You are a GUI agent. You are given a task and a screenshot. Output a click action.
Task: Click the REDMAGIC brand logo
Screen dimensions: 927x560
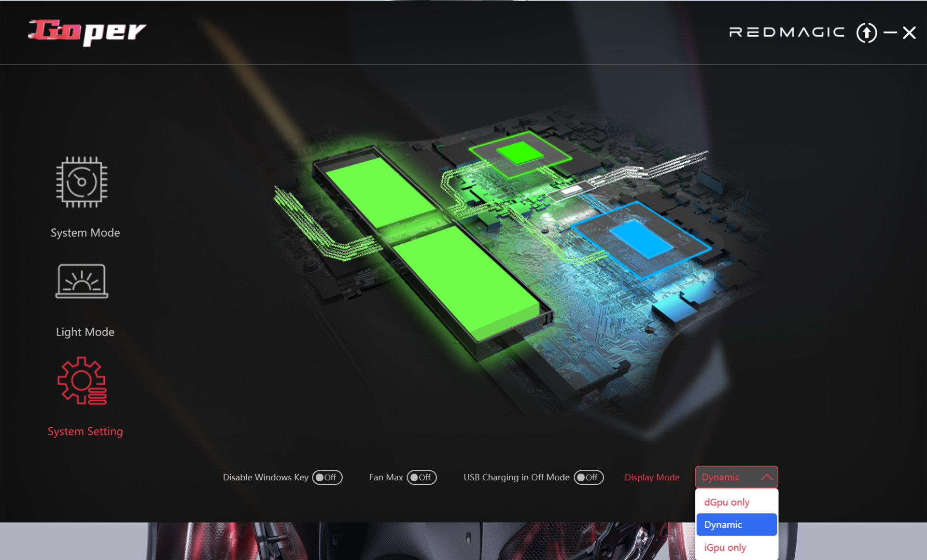[787, 32]
